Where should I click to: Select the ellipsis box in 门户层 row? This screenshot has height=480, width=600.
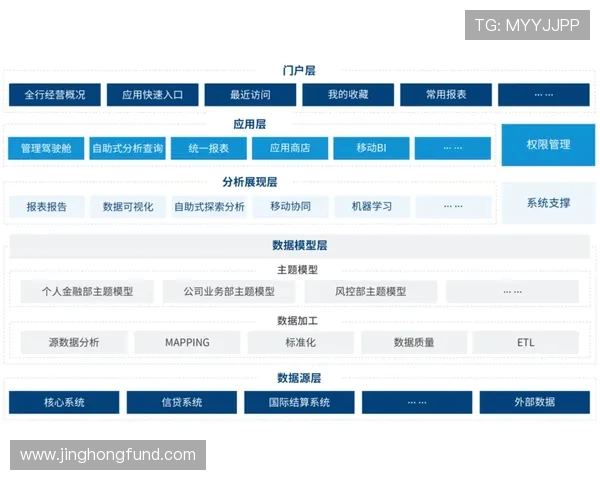(544, 95)
